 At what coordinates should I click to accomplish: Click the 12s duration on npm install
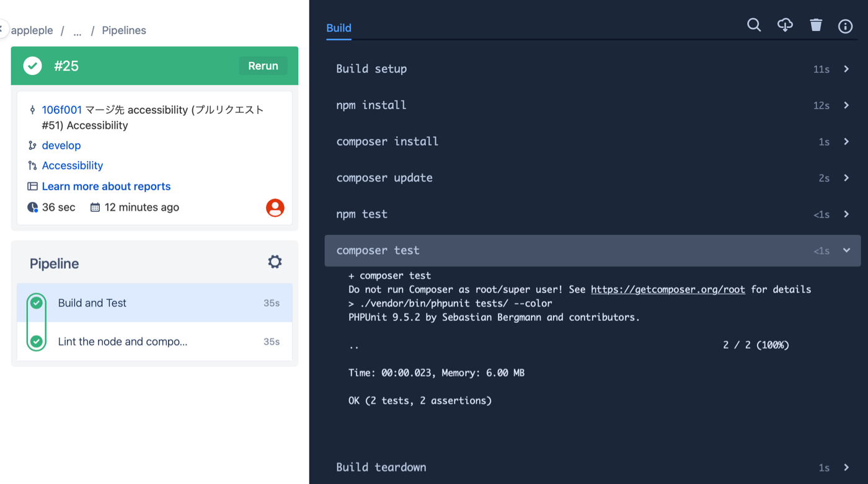pos(821,105)
